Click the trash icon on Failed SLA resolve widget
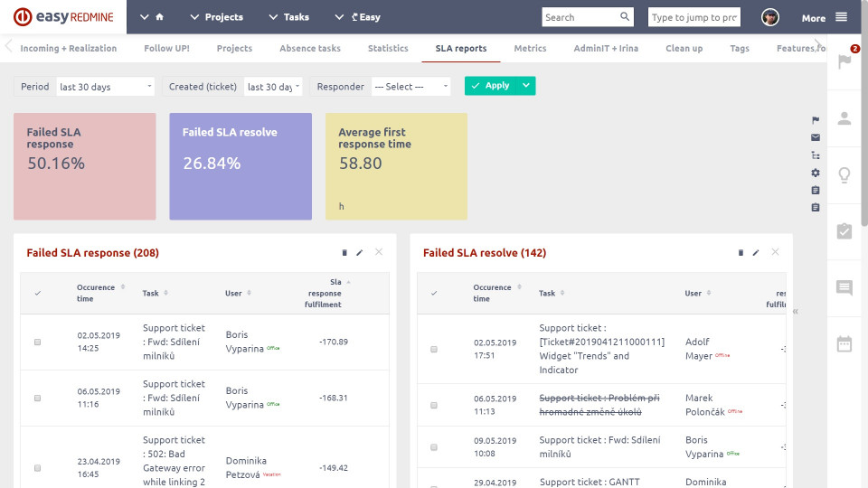The height and width of the screenshot is (488, 868). pyautogui.click(x=741, y=253)
